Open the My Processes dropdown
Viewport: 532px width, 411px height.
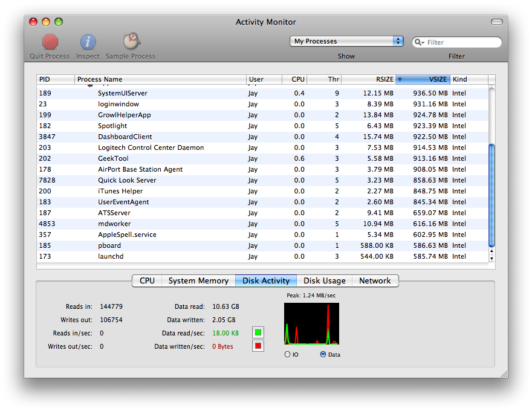tap(346, 41)
